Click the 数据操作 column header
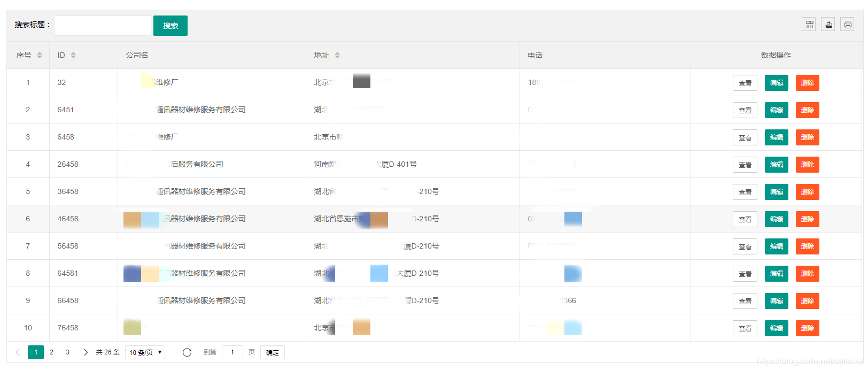Image resolution: width=868 pixels, height=371 pixels. pos(776,55)
